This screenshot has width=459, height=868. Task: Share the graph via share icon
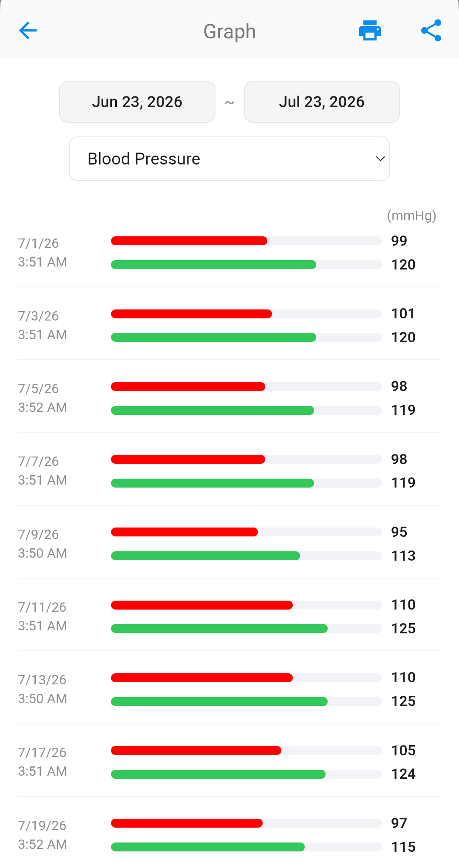[x=431, y=31]
